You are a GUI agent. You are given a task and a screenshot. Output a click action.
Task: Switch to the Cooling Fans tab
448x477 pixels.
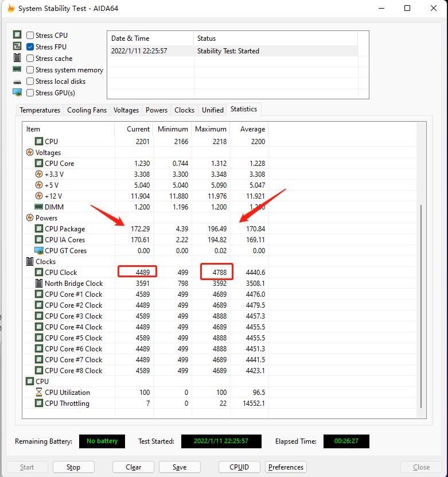pyautogui.click(x=87, y=110)
